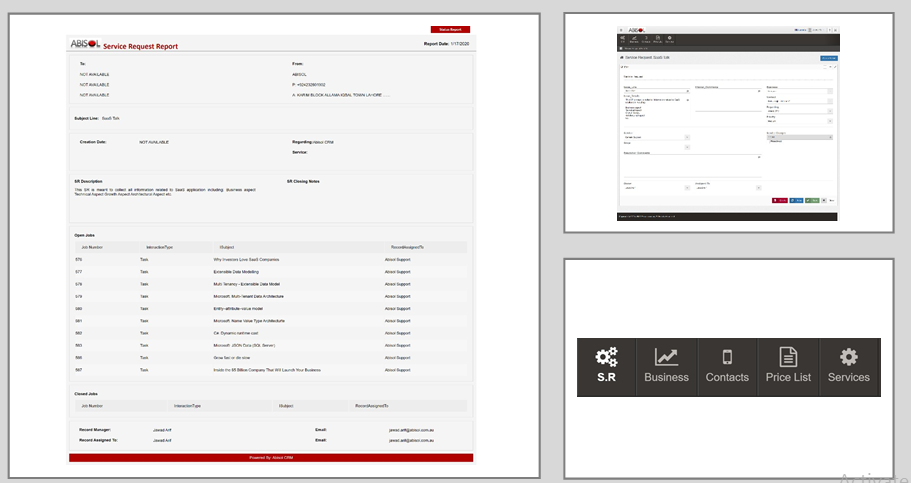
Task: Click the Job Number header under Open Jobs
Action: (92, 246)
